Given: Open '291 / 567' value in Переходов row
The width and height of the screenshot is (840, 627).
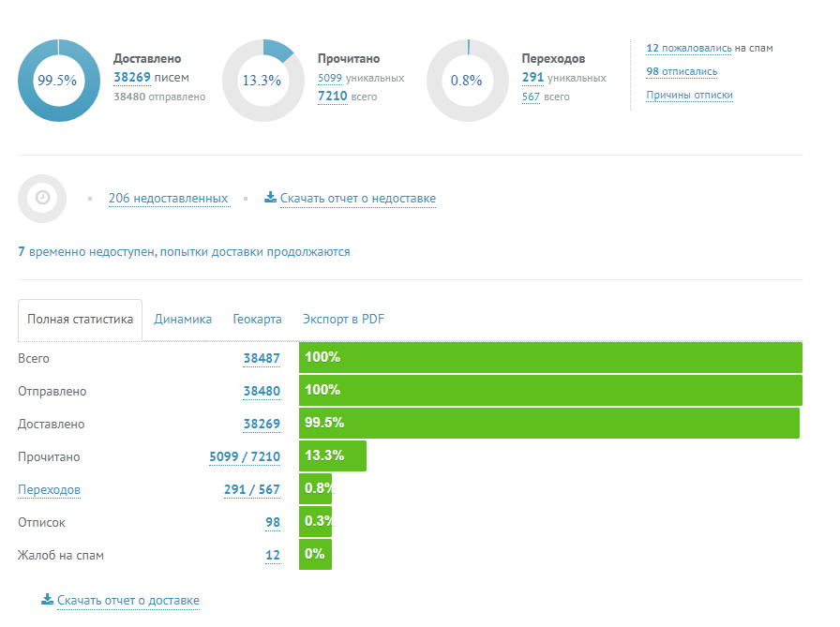Looking at the screenshot, I should 252,489.
